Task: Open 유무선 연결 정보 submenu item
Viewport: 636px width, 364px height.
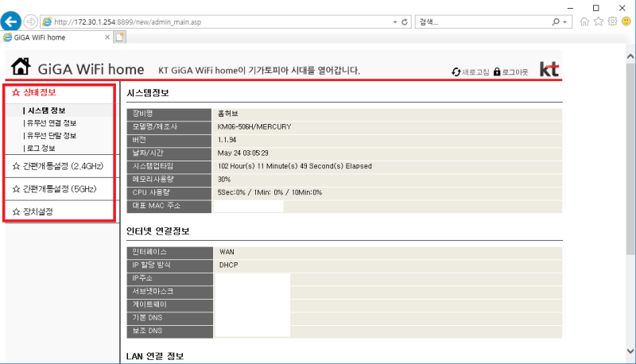Action: click(49, 123)
